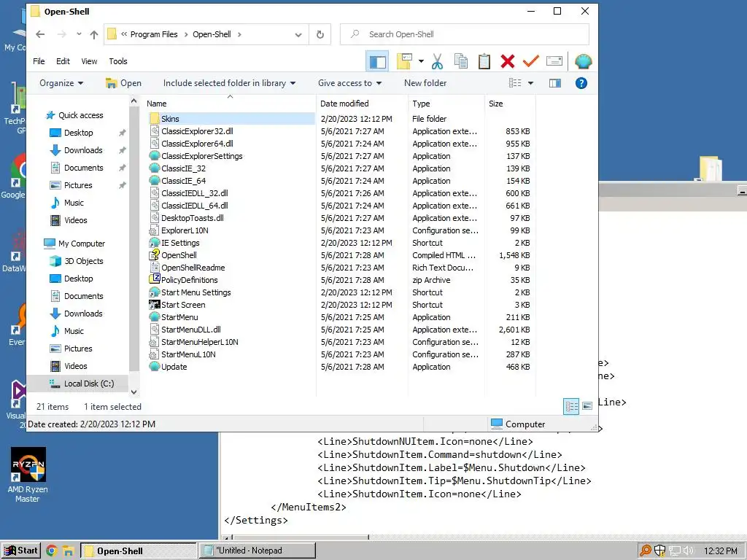747x560 pixels.
Task: Select Program Files in address breadcrumb
Action: point(154,34)
